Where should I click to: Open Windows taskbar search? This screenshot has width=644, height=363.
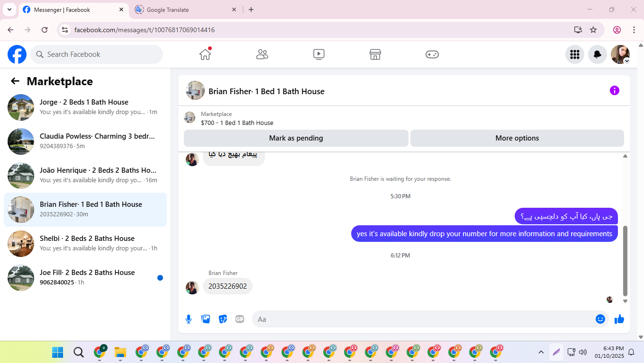[79, 352]
